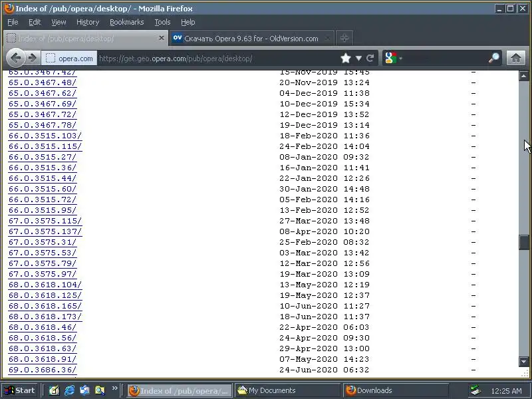Viewport: 532px width, 399px height.
Task: Click the system tray network icon
Action: (x=475, y=390)
